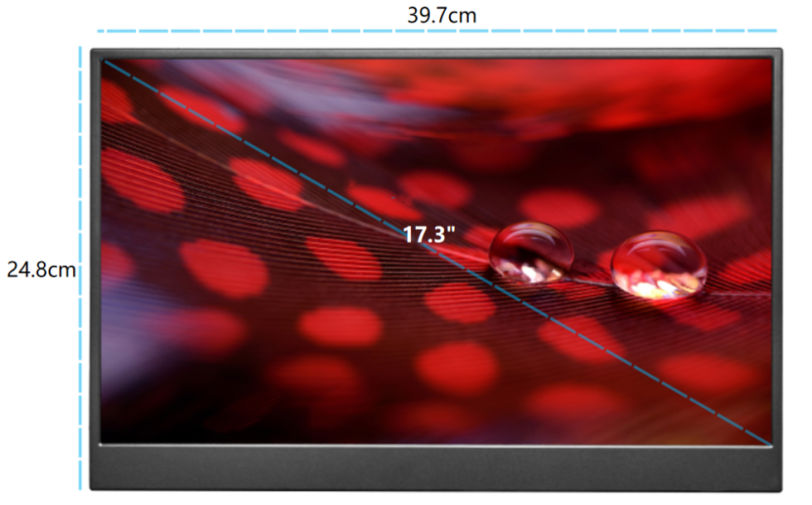Click the horizontal dashed width line
Screen dimensions: 812x505
331,32
